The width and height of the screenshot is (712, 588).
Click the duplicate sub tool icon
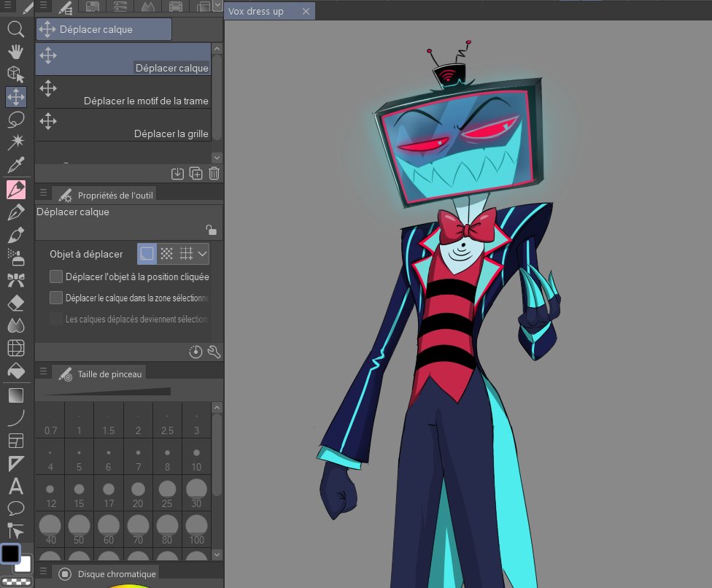(x=196, y=174)
